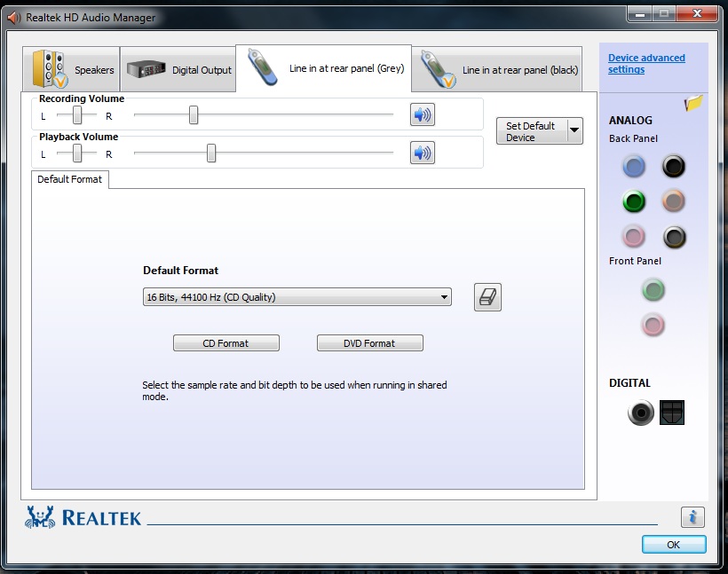Click the Digital Output receiver icon
Viewport: 728px width, 574px height.
click(146, 69)
